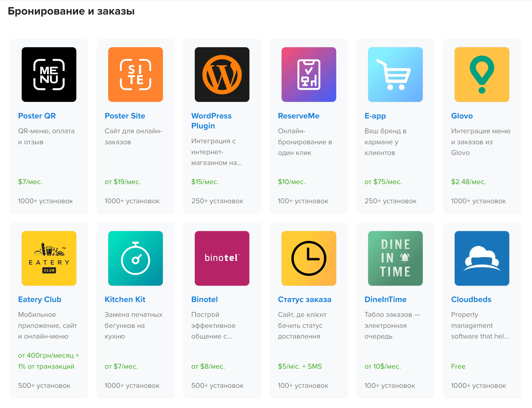The width and height of the screenshot is (532, 408).
Task: Click the от $75/мес. E-app price
Action: (383, 182)
